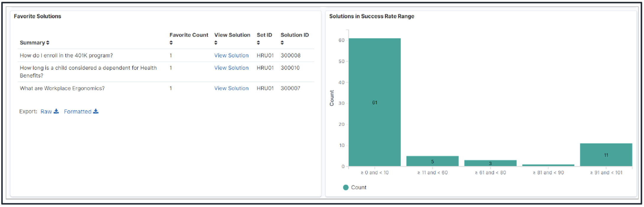Select the bar labeled 11

(x=606, y=155)
